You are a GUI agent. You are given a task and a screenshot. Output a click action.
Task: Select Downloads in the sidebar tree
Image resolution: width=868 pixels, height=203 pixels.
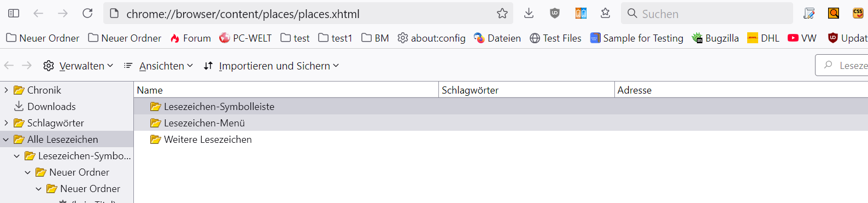(x=51, y=106)
